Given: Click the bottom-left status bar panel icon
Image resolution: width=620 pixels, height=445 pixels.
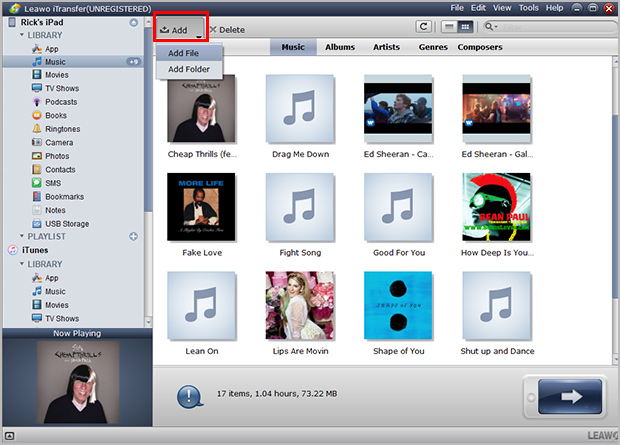Looking at the screenshot, I should point(9,436).
